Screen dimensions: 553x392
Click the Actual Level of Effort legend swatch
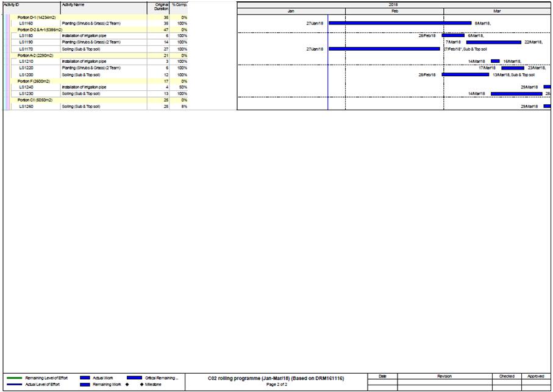pos(14,385)
